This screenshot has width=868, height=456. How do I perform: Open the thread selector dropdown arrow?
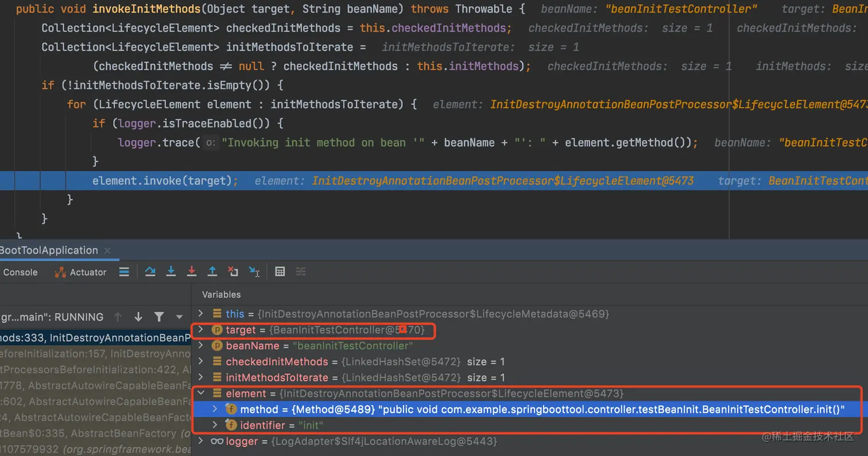tap(179, 316)
